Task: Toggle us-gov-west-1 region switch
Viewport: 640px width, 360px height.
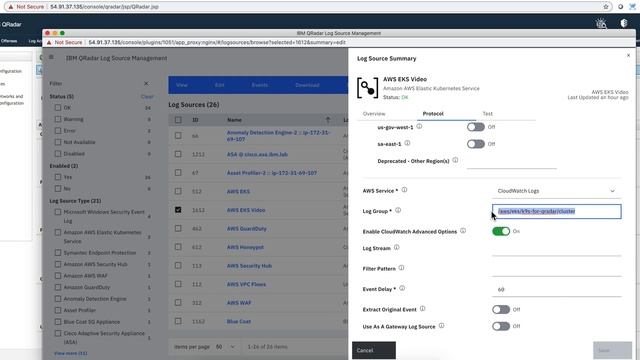Action: point(476,127)
